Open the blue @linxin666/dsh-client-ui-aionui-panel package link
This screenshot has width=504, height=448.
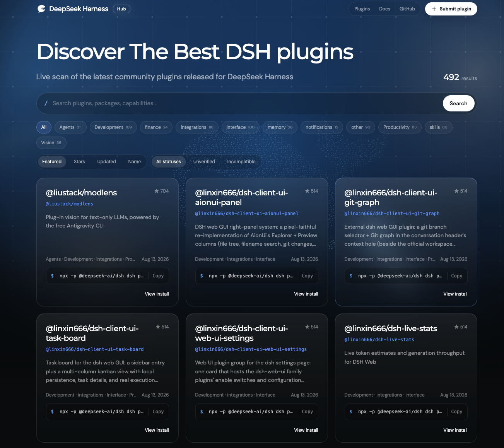pyautogui.click(x=247, y=213)
